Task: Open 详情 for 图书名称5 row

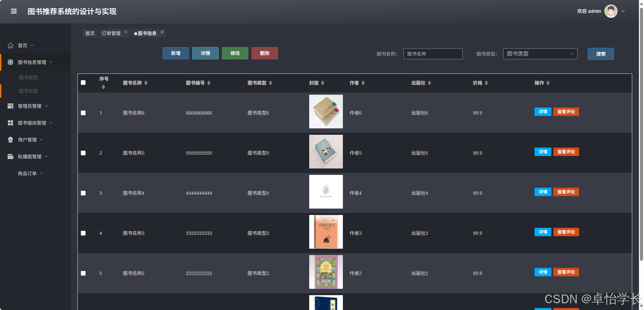Action: click(x=543, y=152)
